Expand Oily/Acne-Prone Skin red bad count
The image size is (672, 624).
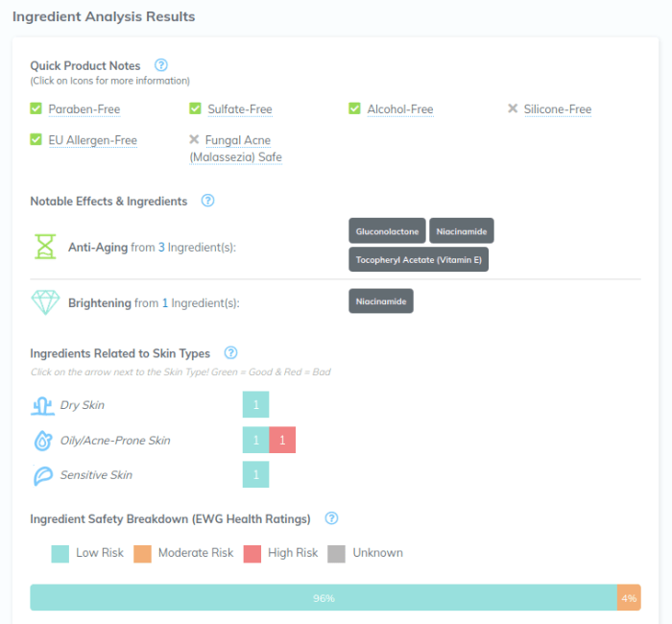tap(282, 441)
